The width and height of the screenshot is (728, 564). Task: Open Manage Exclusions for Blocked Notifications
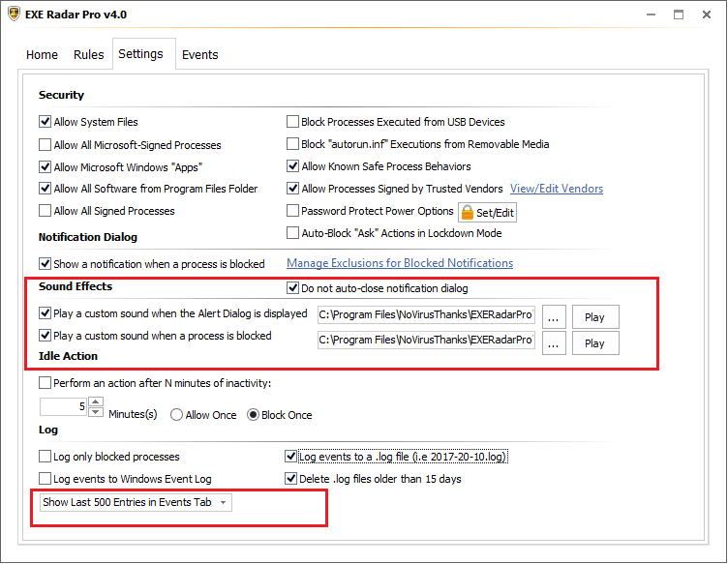pyautogui.click(x=400, y=263)
